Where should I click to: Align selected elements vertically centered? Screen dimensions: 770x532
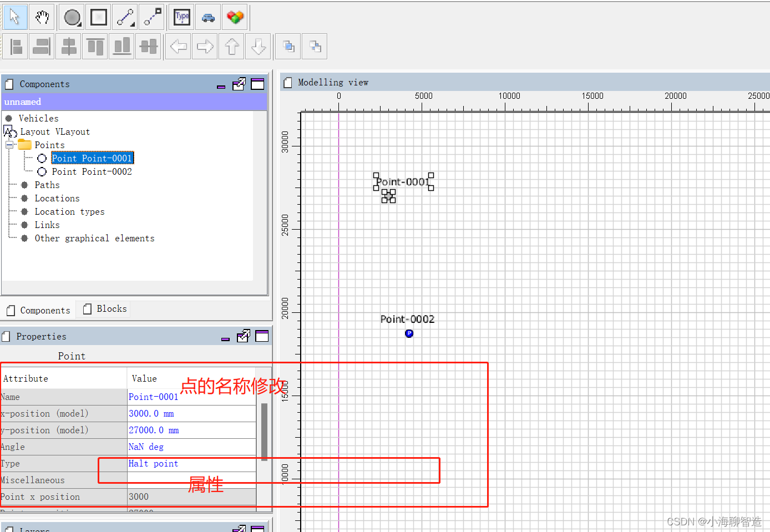[149, 46]
